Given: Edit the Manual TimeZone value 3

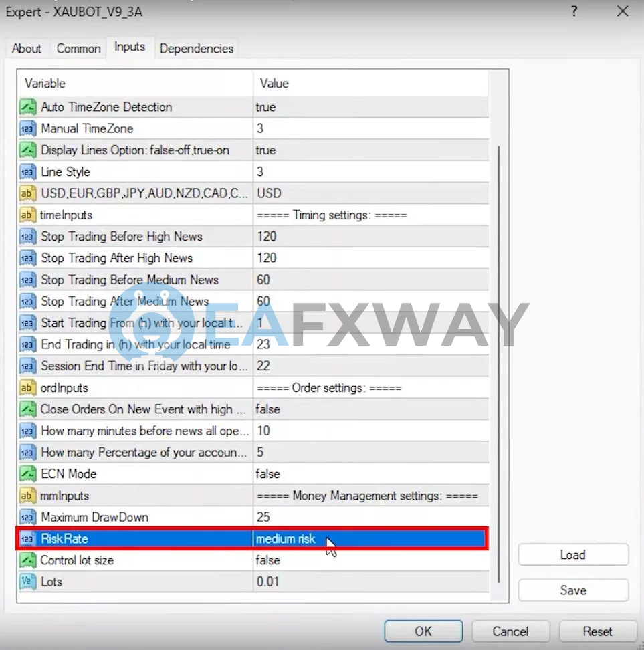Looking at the screenshot, I should [x=370, y=128].
